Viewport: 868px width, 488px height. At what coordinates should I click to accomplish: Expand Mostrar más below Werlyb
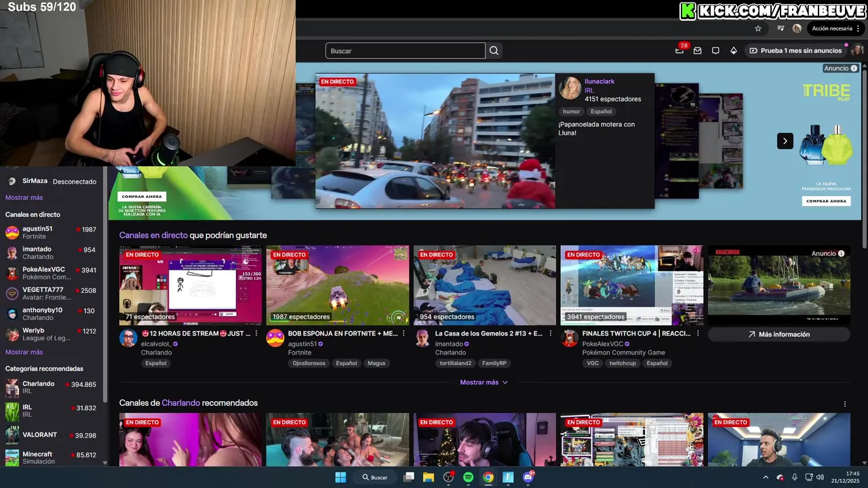pos(24,352)
